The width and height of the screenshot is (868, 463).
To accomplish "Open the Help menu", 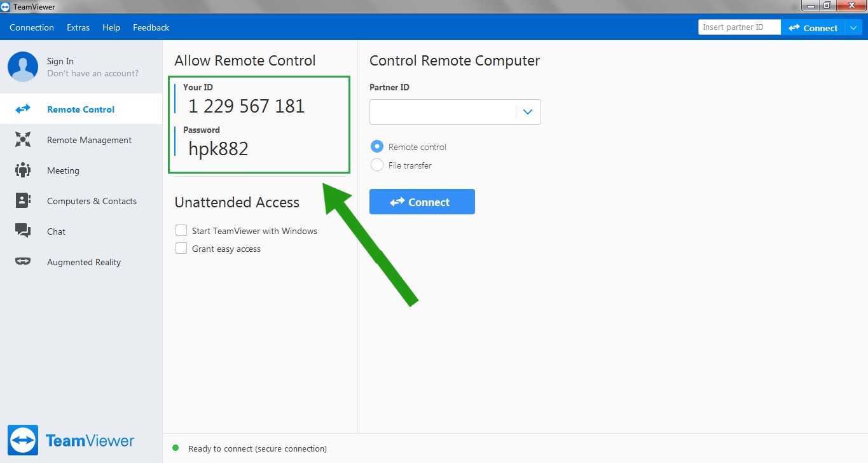I will tap(111, 27).
